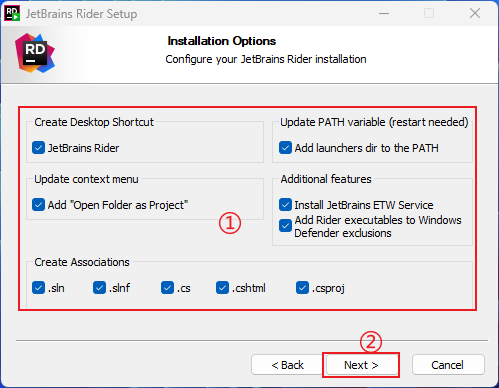Click the "Installation Options" heading
Screen dimensions: 499x388
coord(222,41)
